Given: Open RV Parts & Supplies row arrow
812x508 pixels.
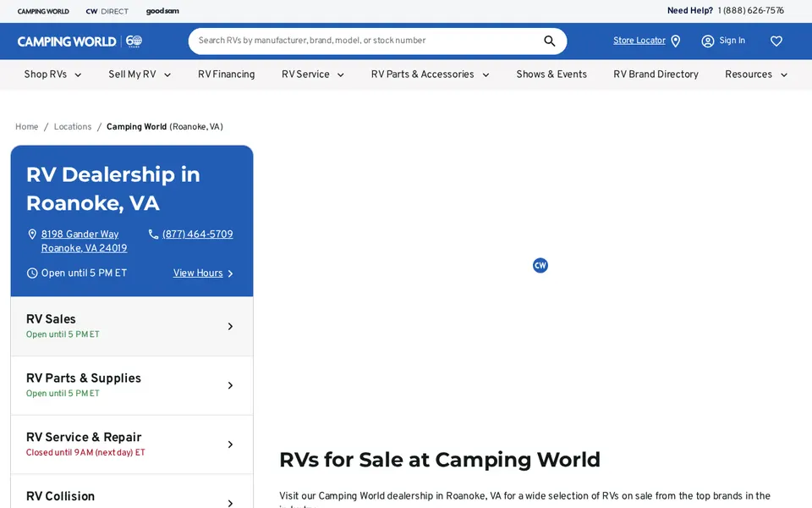Looking at the screenshot, I should 230,386.
